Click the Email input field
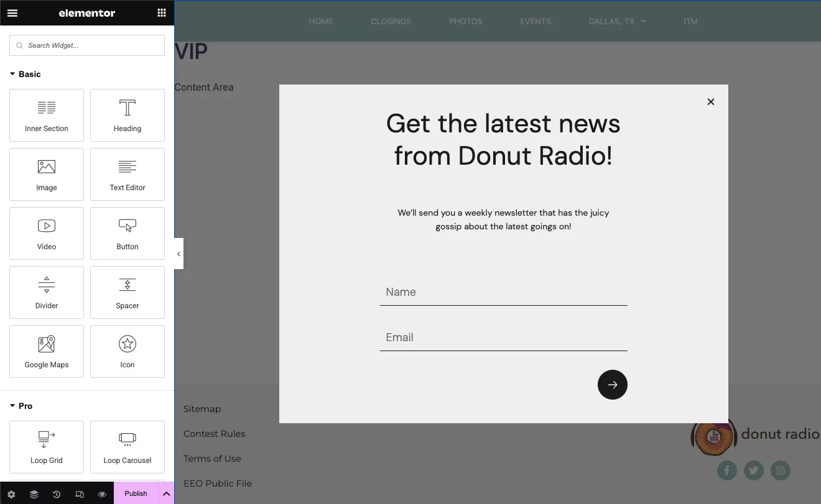Viewport: 821px width, 504px height. point(504,337)
